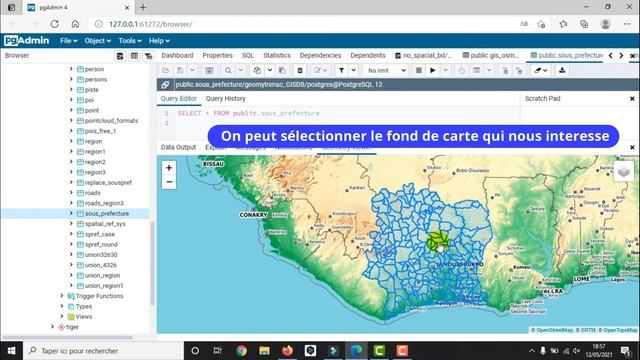This screenshot has height=360, width=640.
Task: Switch to the Dependents tab
Action: tap(368, 56)
